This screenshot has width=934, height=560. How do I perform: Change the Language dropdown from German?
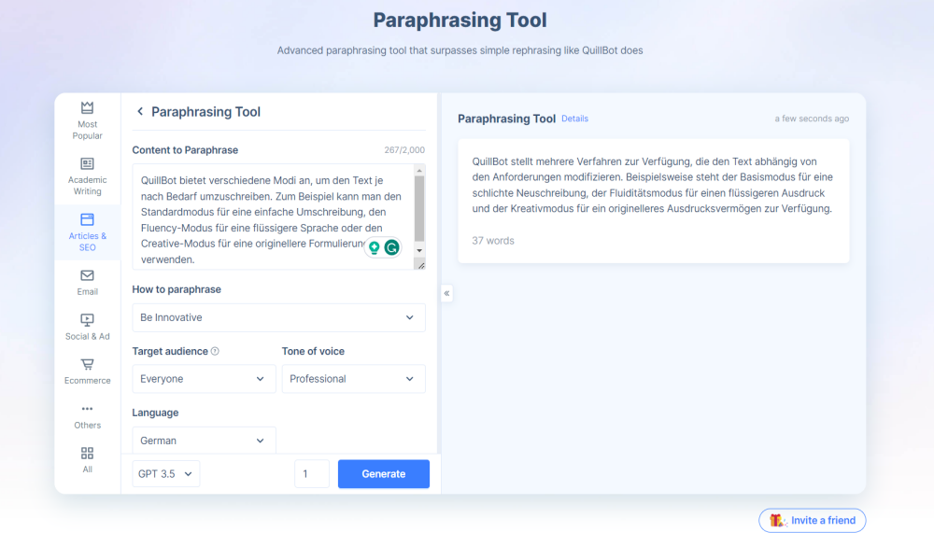204,441
